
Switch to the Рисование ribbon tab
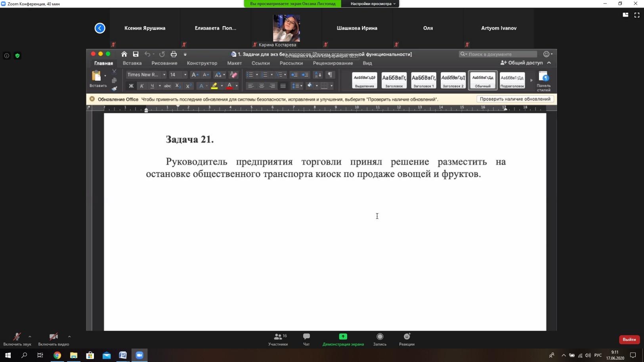click(164, 63)
